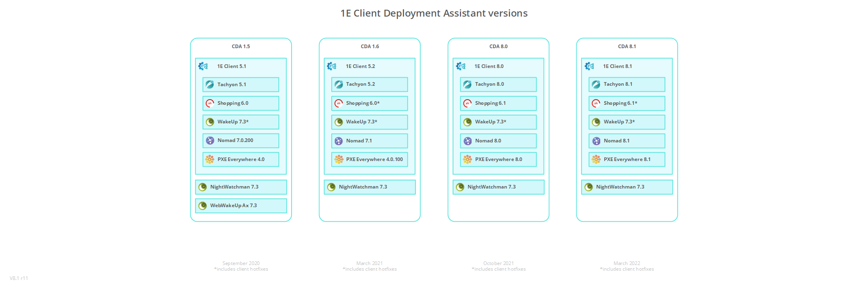Click the Nomad 8.0 icon
868x299 pixels.
point(468,141)
